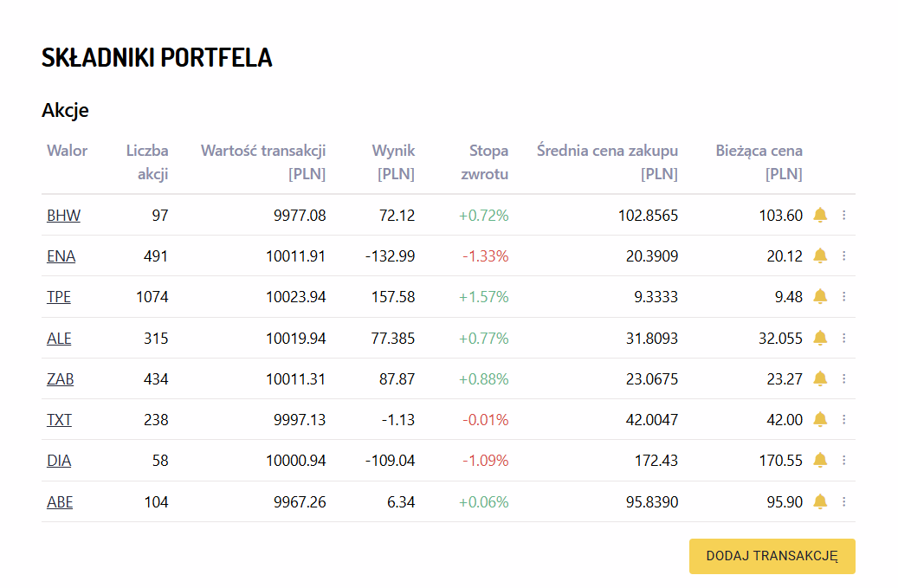
Task: Click the bell icon for DIA row
Action: pos(820,460)
